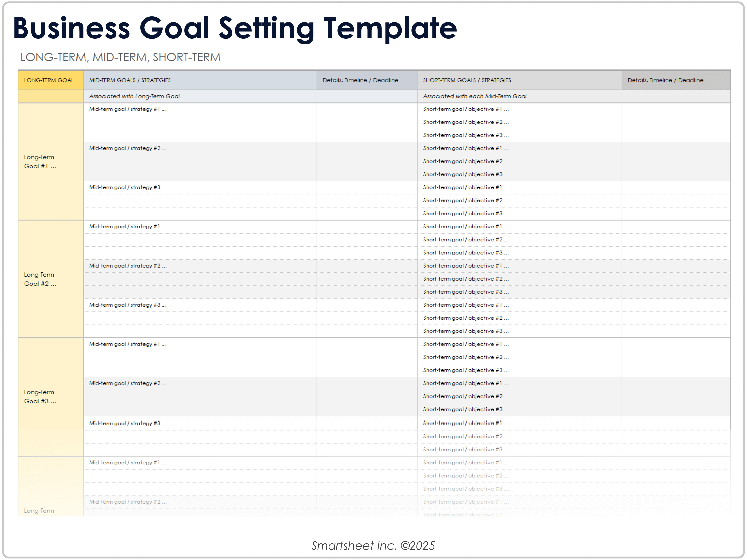This screenshot has height=560, width=747.
Task: Select the Long-Term Goal #2 cell
Action: (x=40, y=279)
